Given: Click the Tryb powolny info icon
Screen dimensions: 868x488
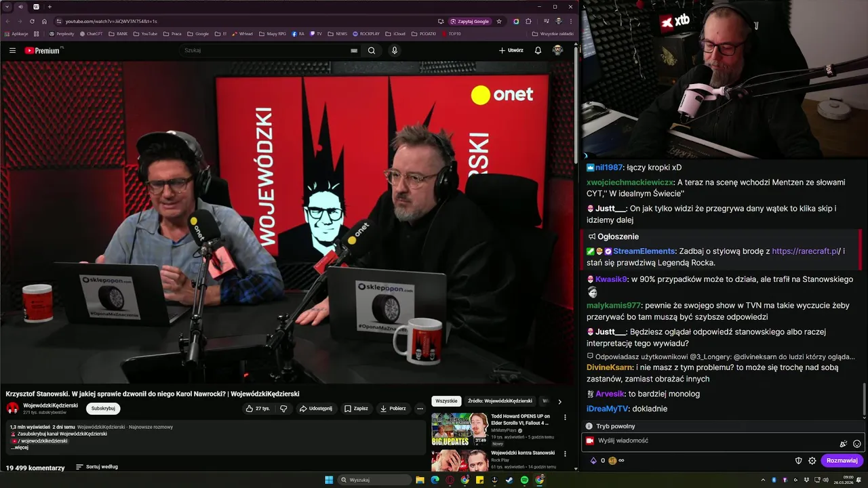Looking at the screenshot, I should [589, 426].
